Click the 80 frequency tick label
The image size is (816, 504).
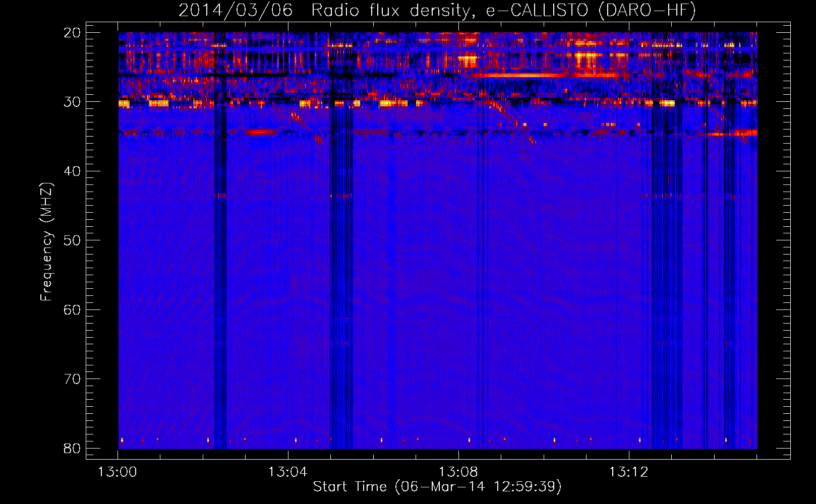(73, 449)
